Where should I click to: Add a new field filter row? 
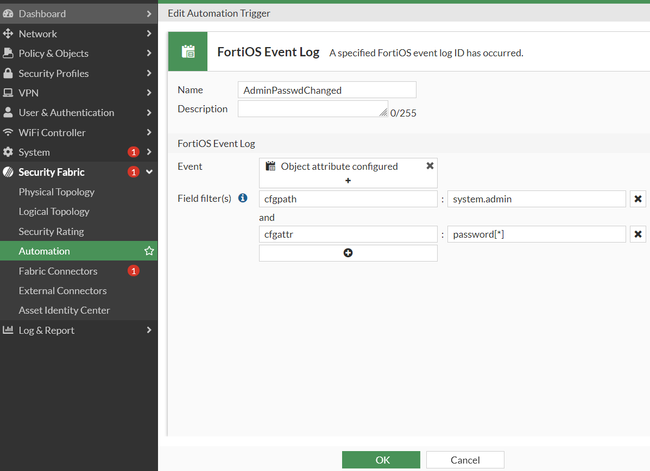348,253
